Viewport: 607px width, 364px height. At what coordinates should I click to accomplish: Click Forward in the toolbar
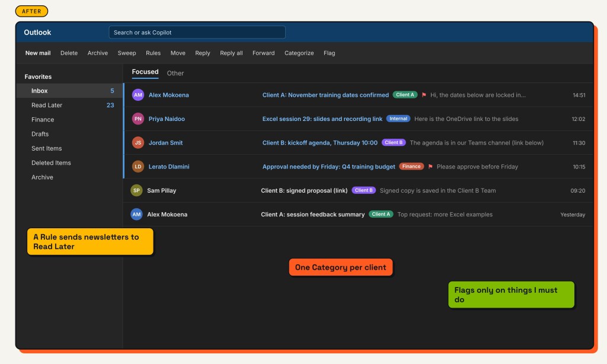[264, 53]
